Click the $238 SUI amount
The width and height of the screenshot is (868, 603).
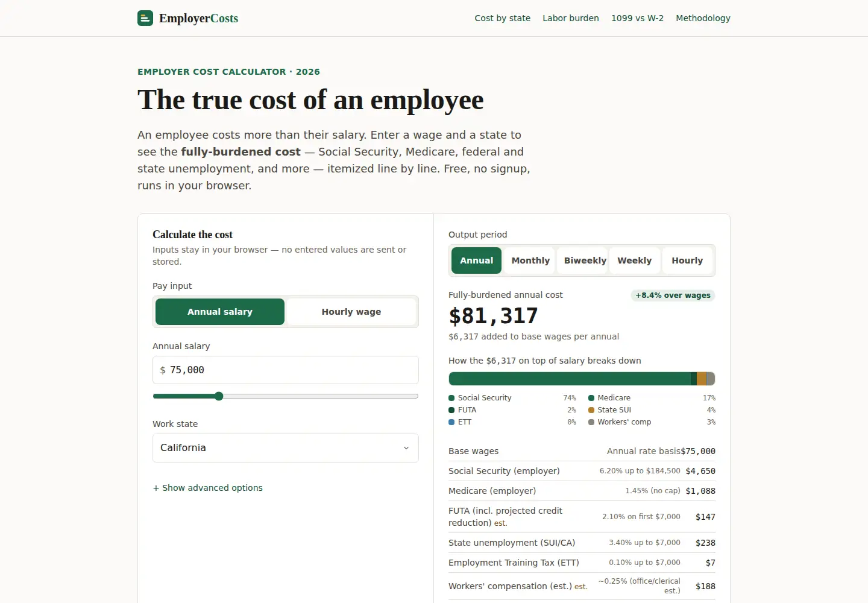click(x=705, y=543)
